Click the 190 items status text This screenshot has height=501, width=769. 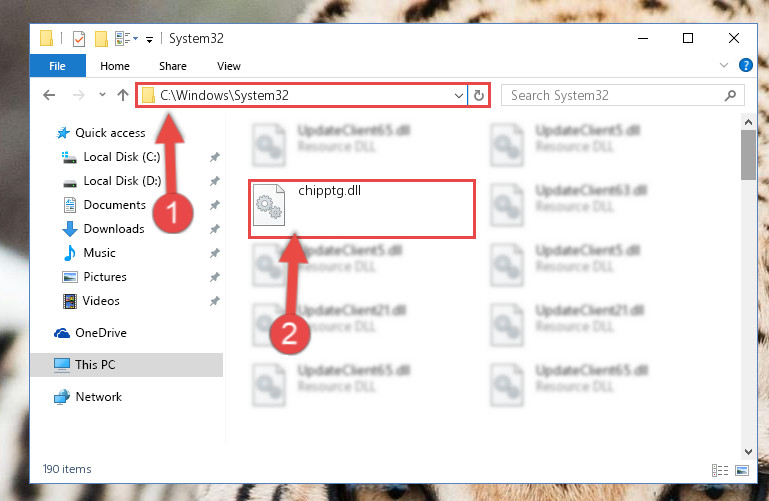click(x=67, y=469)
